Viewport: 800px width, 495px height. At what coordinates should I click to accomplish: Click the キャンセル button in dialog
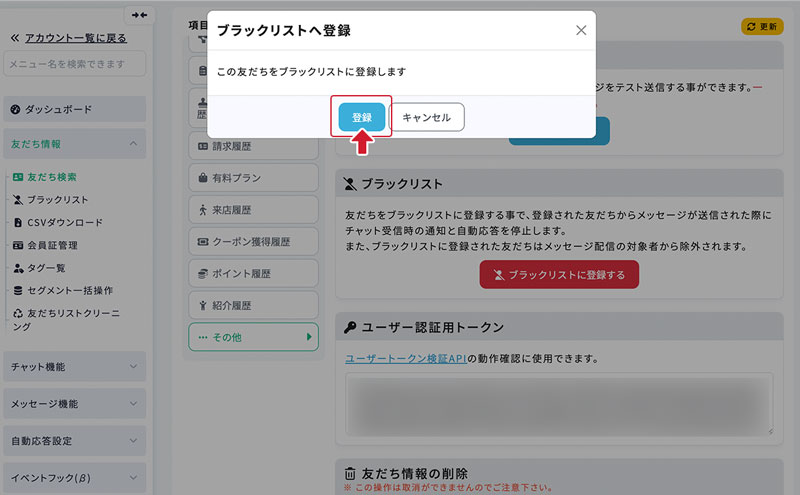click(426, 117)
